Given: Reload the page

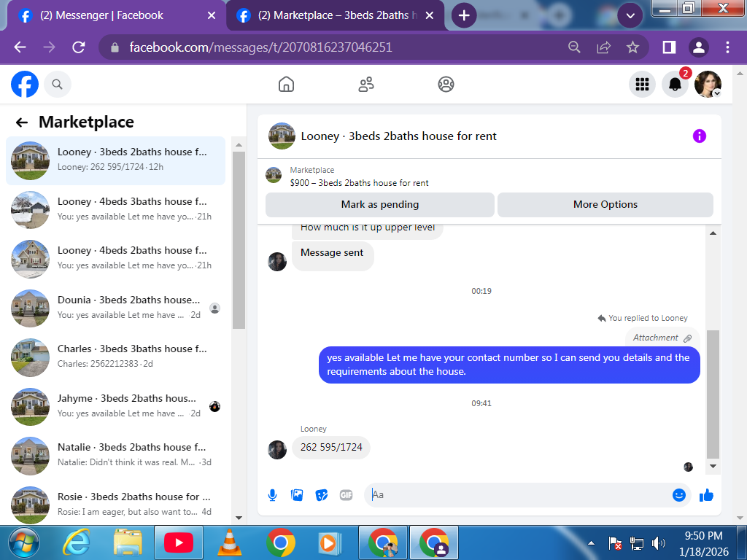Looking at the screenshot, I should [x=79, y=47].
